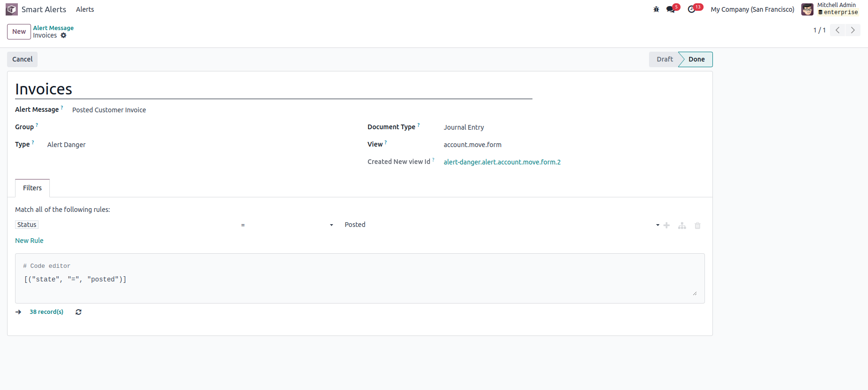Click the Cancel button
Screen dimensions: 868x390
[23, 59]
